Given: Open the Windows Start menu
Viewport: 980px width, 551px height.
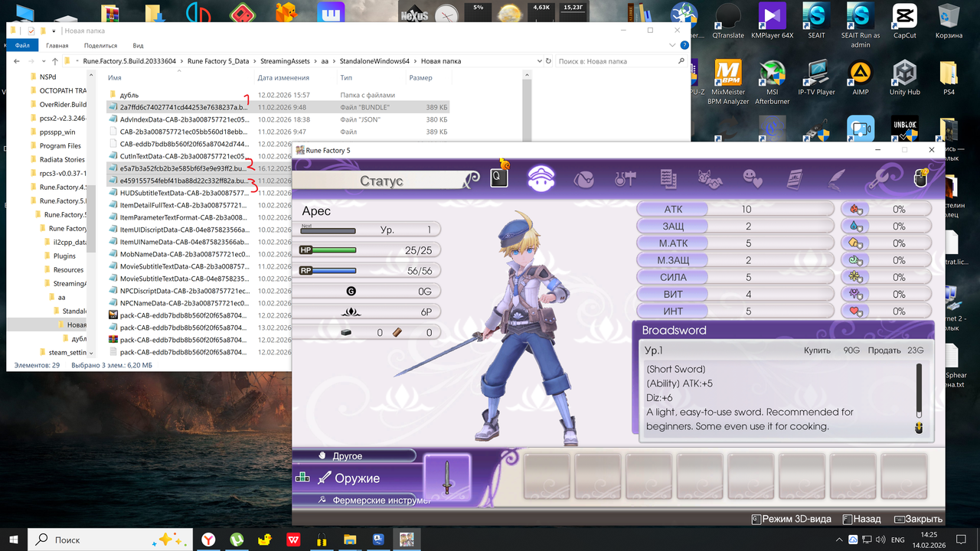Looking at the screenshot, I should pos(15,540).
